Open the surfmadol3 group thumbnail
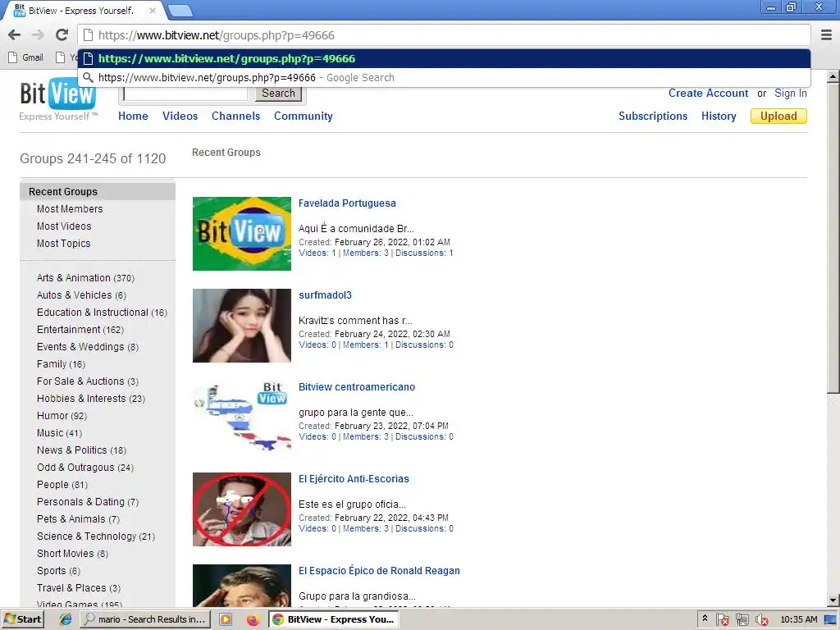Screen dimensions: 840x630 (242, 326)
